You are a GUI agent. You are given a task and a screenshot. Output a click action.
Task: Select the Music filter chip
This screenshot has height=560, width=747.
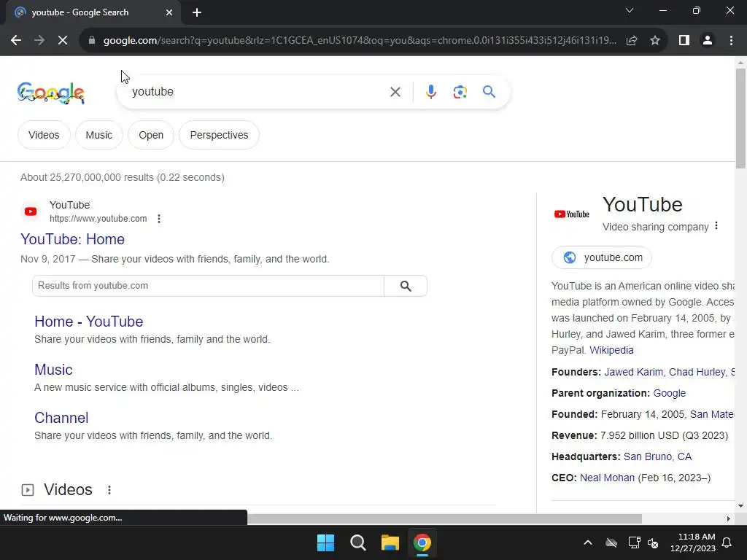(99, 135)
